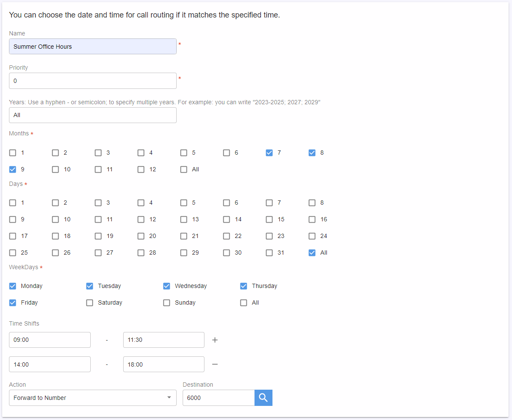Remove the second time shift row with minus icon

tap(215, 364)
